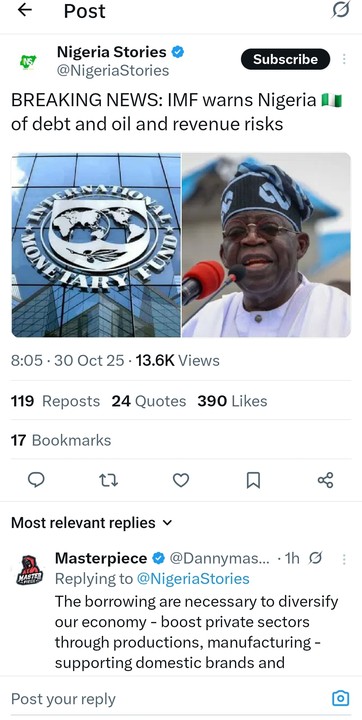Repost using the retweet arrows icon
Viewport: 362px width, 720px height.
coord(109,480)
